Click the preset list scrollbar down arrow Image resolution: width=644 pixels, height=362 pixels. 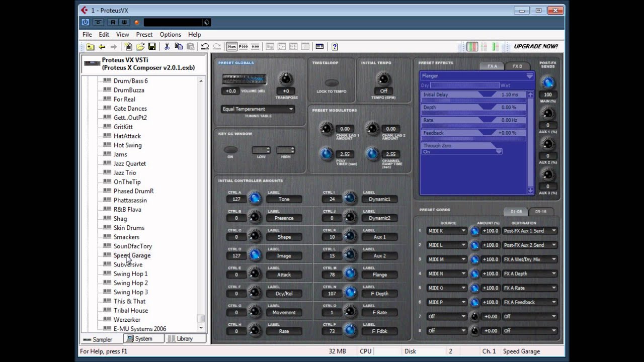click(201, 328)
